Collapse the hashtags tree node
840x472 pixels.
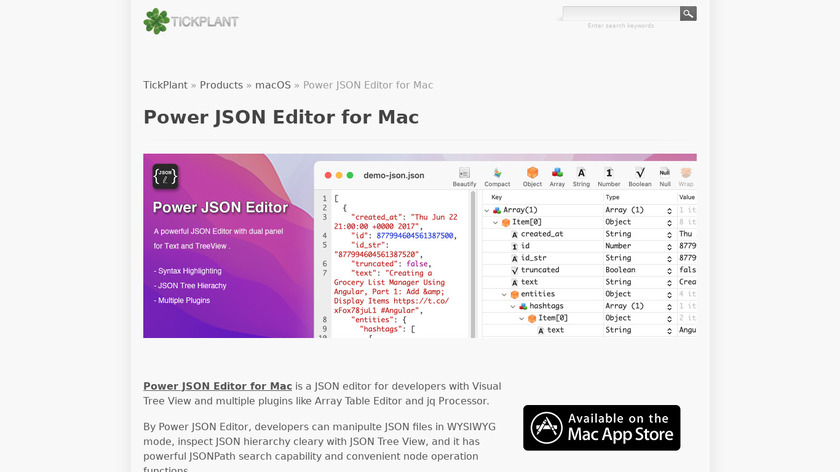[513, 306]
